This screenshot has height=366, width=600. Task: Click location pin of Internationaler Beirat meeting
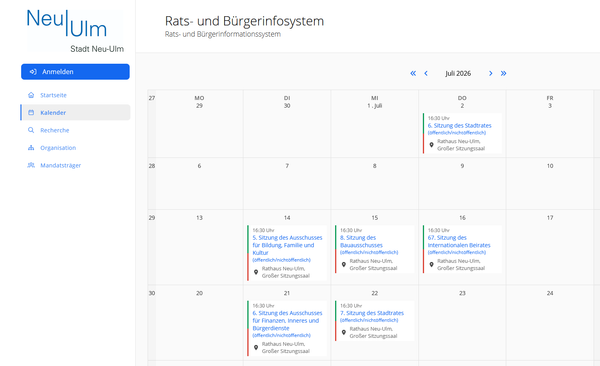431,265
